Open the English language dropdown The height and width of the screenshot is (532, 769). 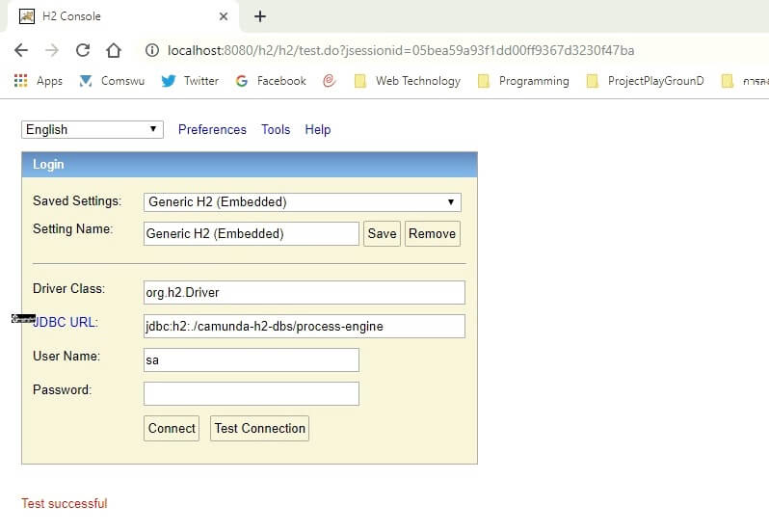coord(93,129)
